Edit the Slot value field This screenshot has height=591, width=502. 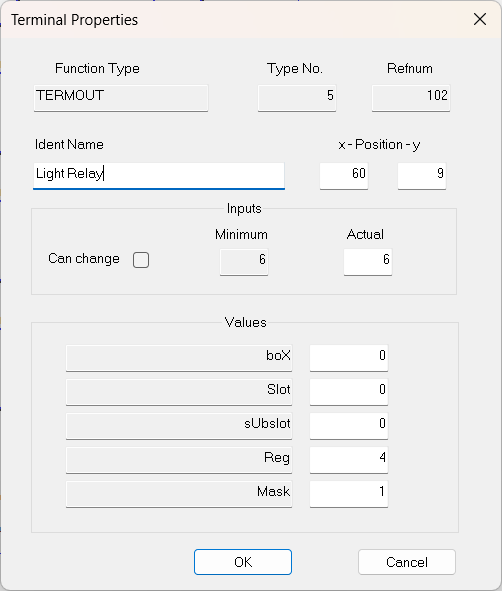[x=349, y=391]
